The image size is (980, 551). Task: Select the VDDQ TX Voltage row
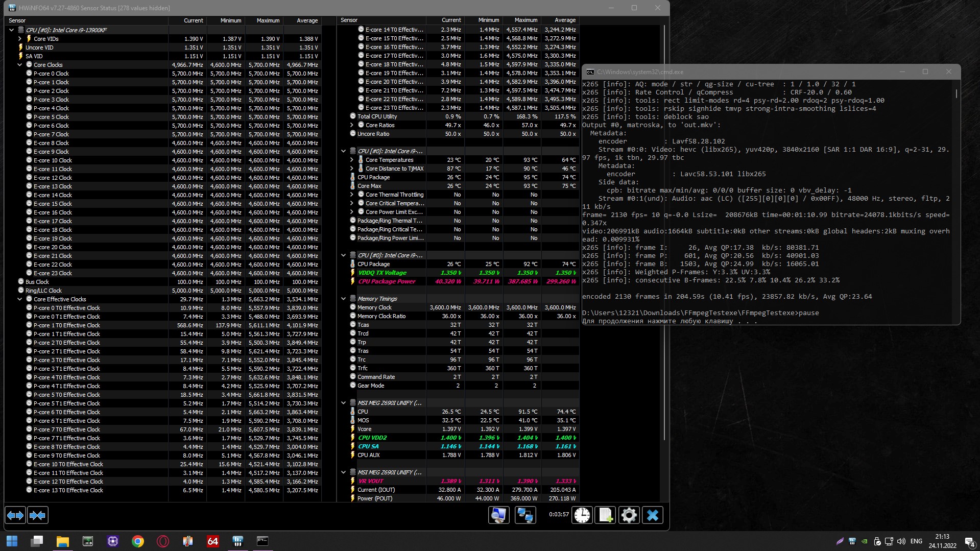point(464,273)
